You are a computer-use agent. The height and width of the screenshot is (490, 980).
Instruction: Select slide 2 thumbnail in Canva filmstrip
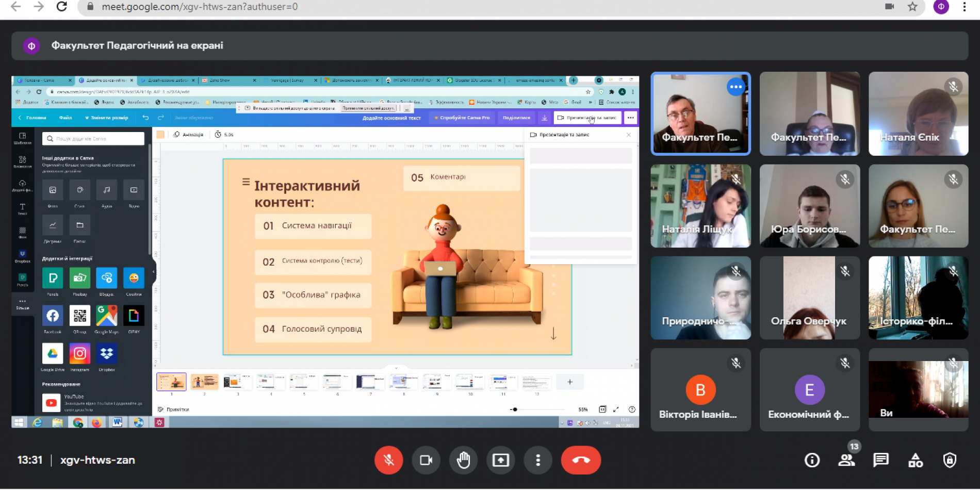pyautogui.click(x=204, y=382)
